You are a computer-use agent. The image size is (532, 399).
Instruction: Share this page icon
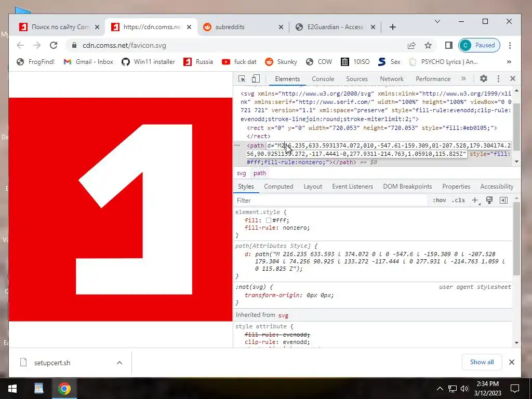(411, 45)
